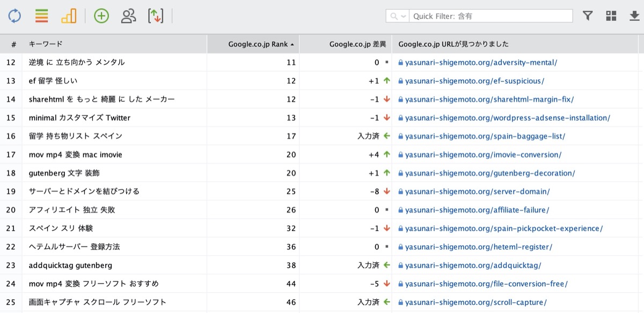This screenshot has width=644, height=313.
Task: Open the grid columns layout icon
Action: click(611, 16)
